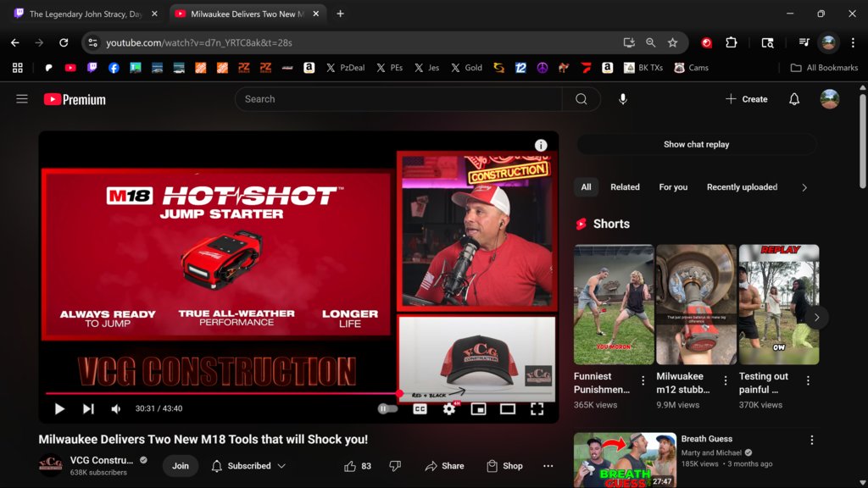Zoom the page via magnifier icon
The height and width of the screenshot is (488, 868).
pos(650,42)
